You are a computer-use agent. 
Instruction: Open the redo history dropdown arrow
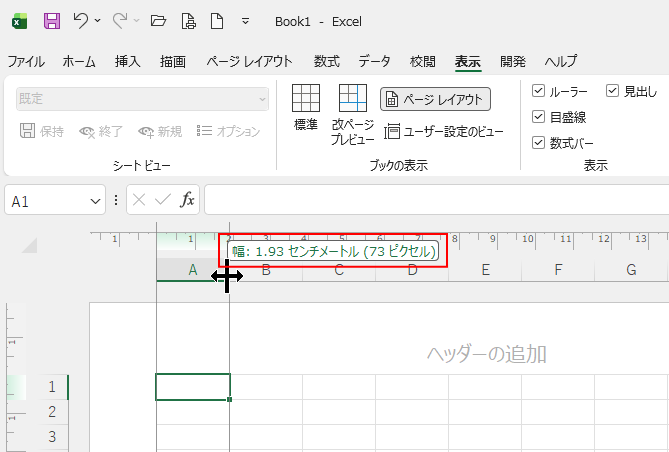pos(137,20)
